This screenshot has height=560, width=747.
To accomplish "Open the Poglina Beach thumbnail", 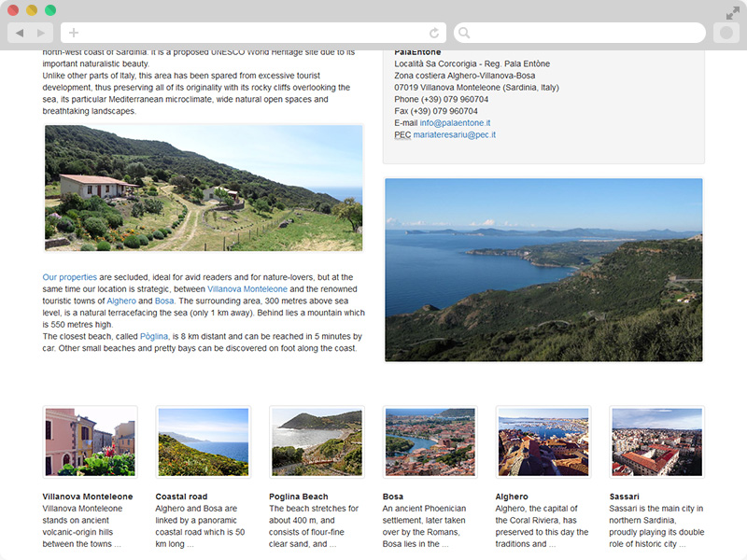I will 317,441.
